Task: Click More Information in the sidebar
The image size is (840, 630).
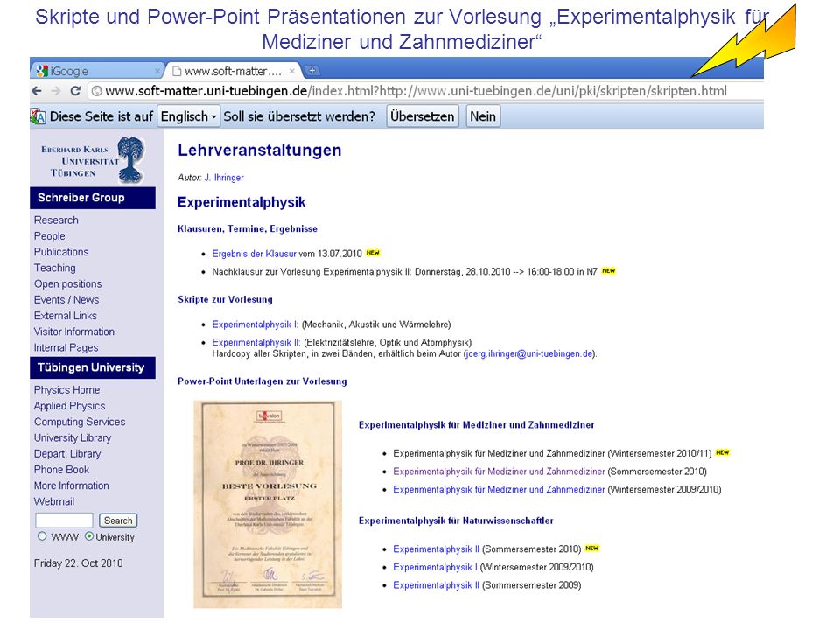Action: [71, 486]
